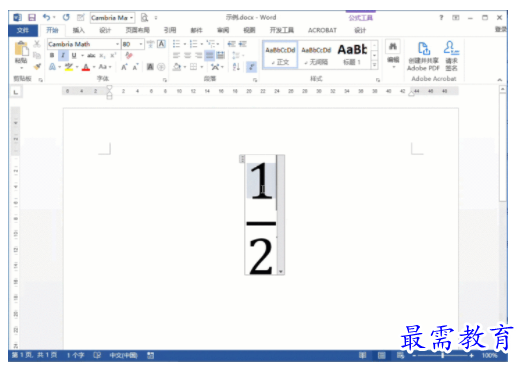Expand the line spacing options
Screen dimensions: 522x369
[x=238, y=55]
